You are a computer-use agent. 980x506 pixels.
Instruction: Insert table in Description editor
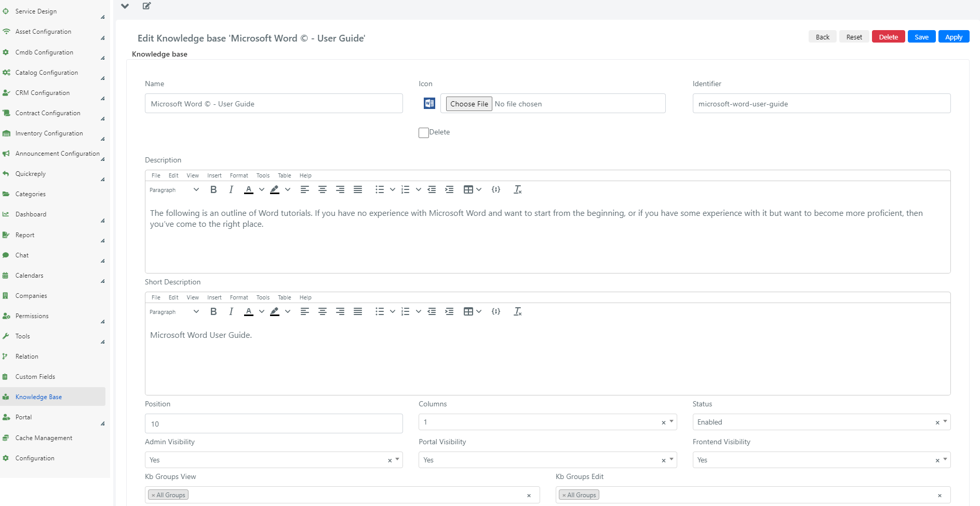[468, 190]
